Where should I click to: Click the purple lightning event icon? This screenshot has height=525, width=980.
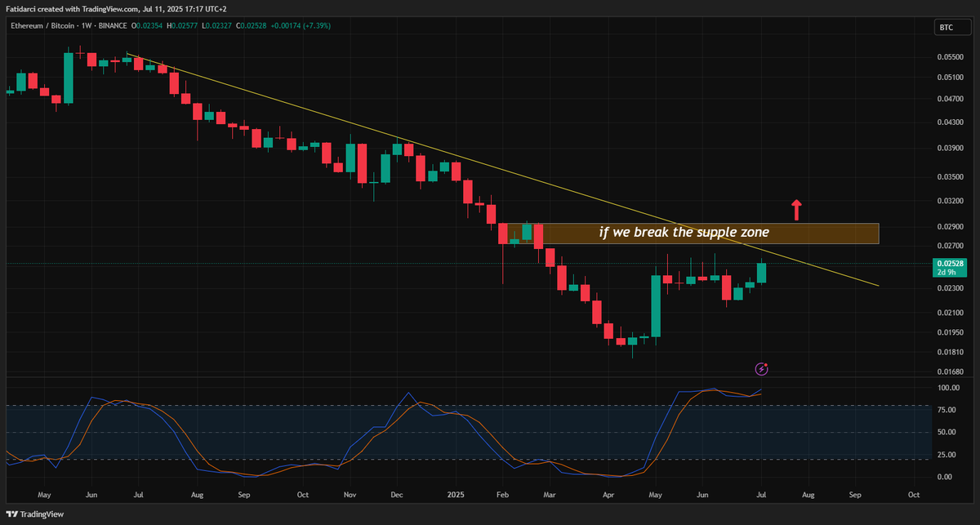click(761, 369)
